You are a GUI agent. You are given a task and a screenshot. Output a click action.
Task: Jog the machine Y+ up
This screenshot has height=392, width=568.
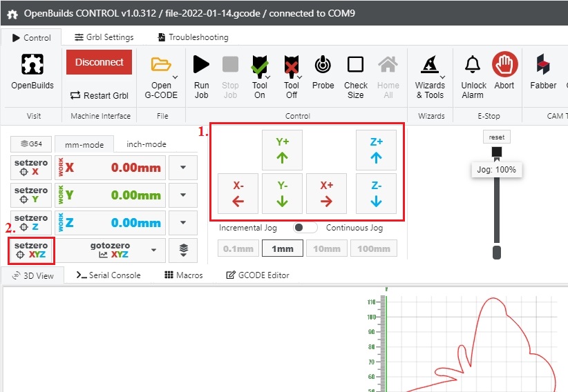(x=282, y=150)
